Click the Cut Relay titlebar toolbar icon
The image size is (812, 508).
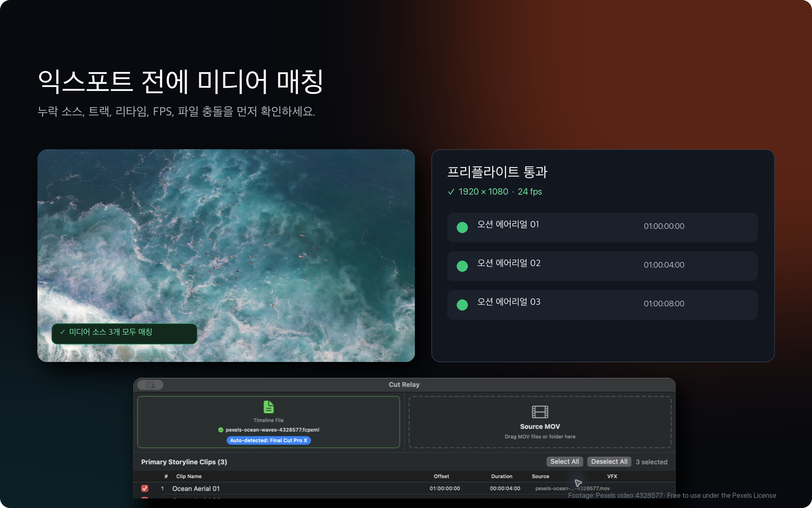click(150, 385)
